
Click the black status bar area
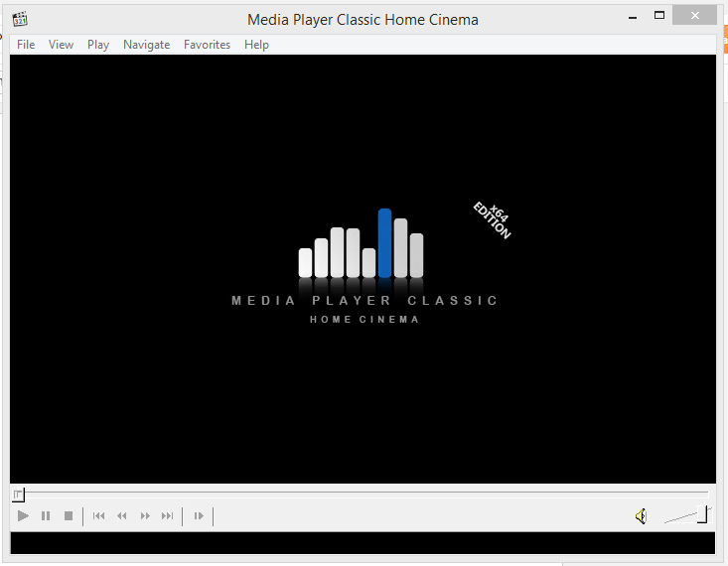363,543
